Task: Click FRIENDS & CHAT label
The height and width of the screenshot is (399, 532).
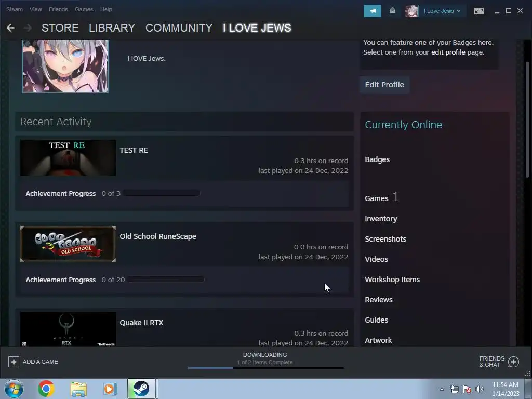Action: pyautogui.click(x=491, y=362)
